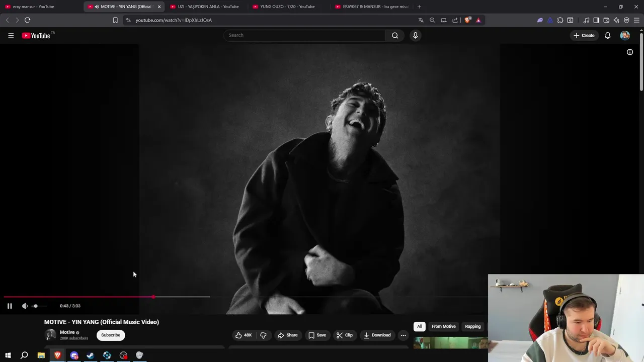
Task: Focus the YouTube search box
Action: (304, 35)
